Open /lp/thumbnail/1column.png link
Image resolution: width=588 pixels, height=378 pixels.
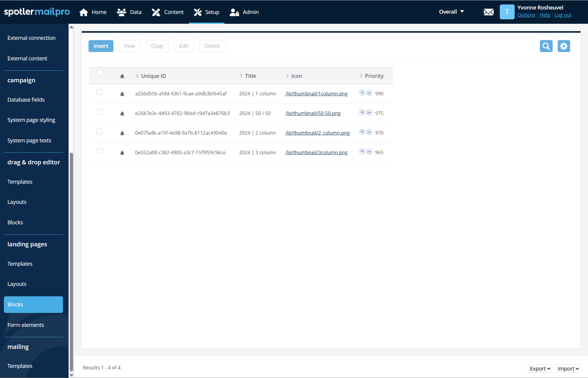point(317,94)
